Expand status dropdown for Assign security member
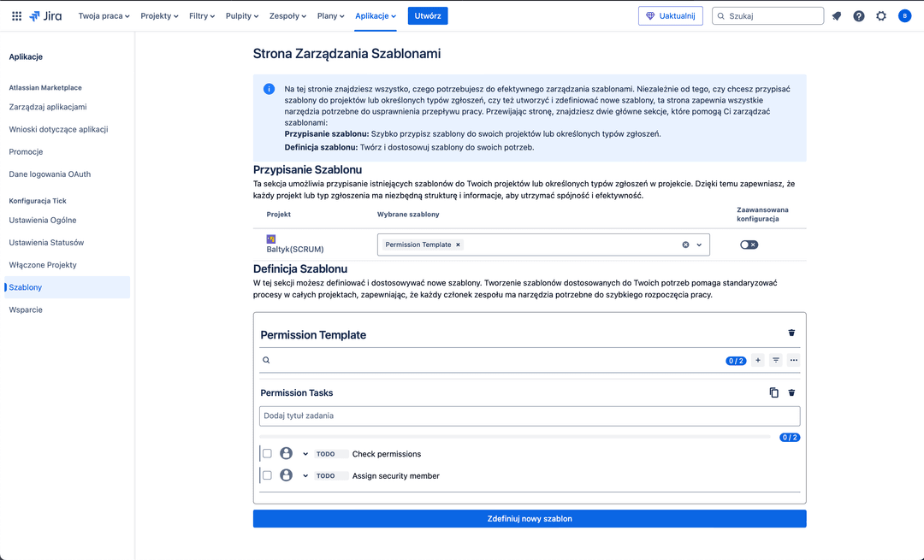 click(305, 476)
